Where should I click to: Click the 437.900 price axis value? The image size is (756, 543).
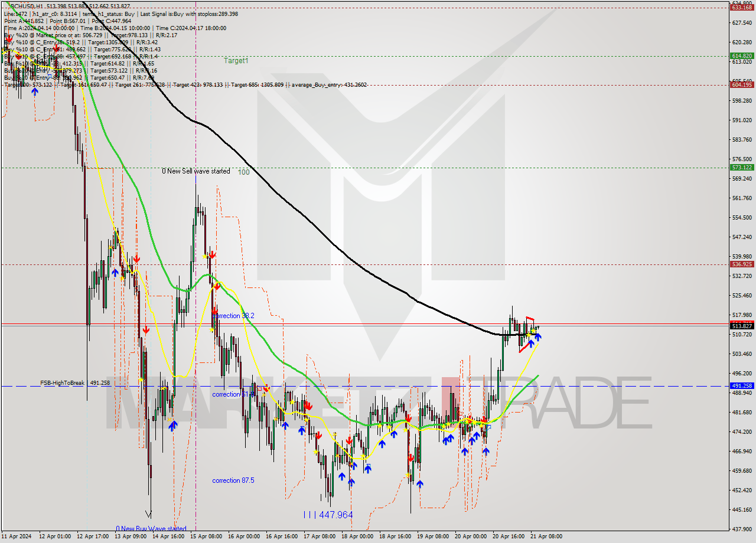tap(741, 529)
